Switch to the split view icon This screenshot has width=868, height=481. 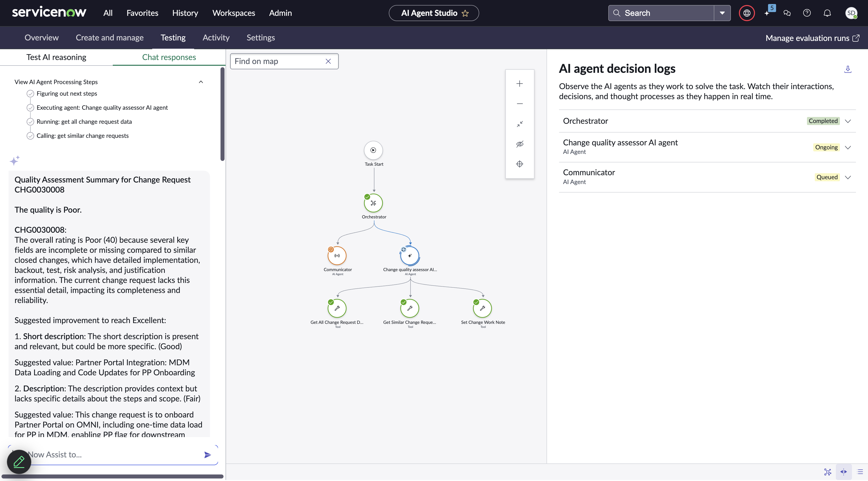[844, 472]
